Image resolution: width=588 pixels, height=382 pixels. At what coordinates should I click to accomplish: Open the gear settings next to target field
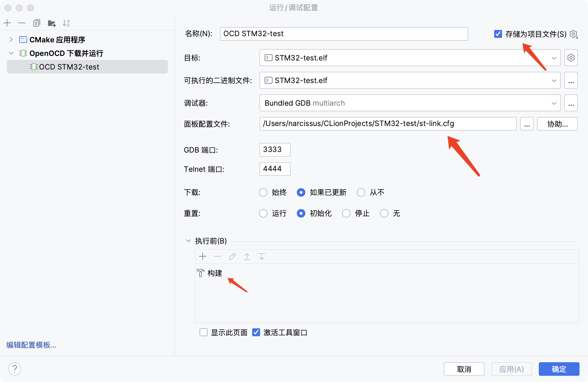pos(571,58)
